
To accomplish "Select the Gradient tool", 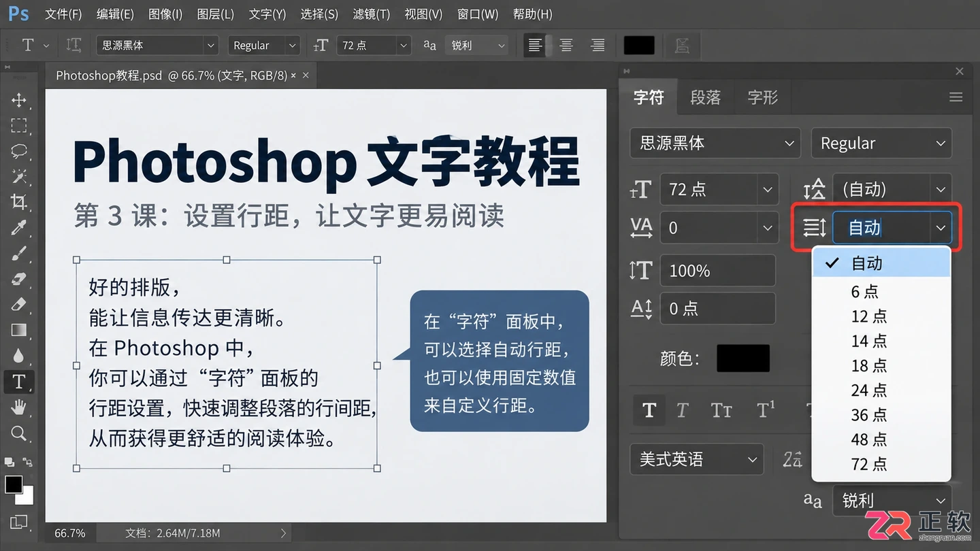I will click(x=18, y=330).
